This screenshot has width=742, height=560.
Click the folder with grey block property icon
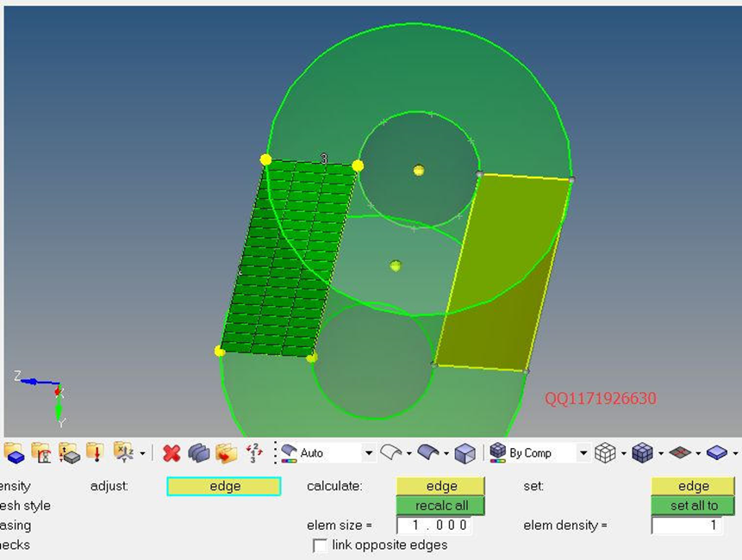tap(69, 453)
